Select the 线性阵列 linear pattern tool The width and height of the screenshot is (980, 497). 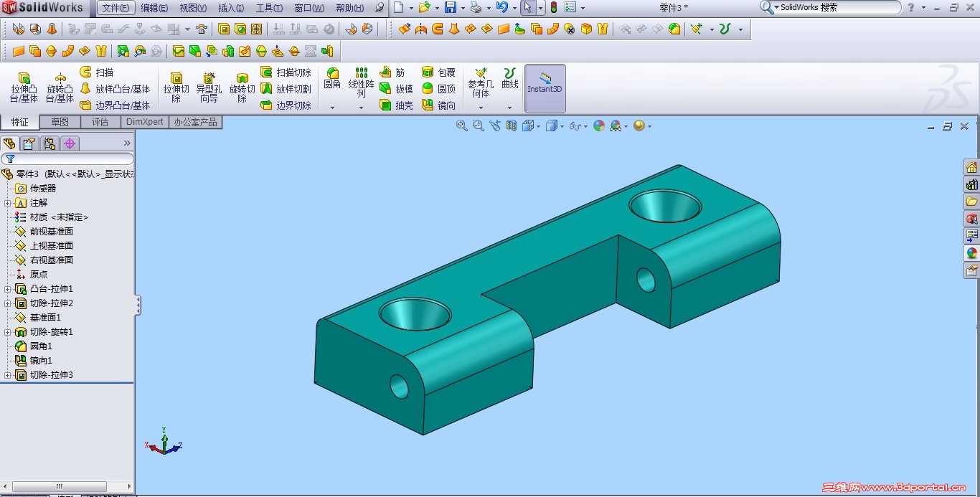[x=361, y=82]
